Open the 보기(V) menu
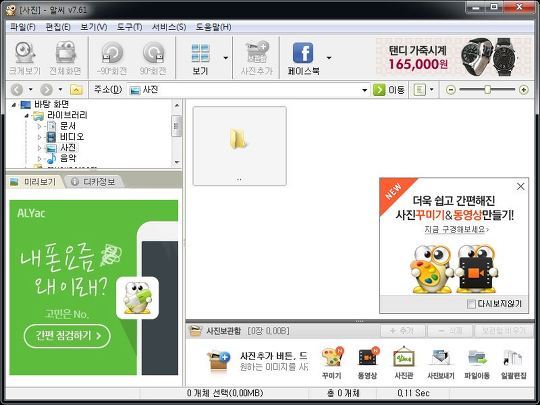The width and height of the screenshot is (540, 405). (94, 27)
